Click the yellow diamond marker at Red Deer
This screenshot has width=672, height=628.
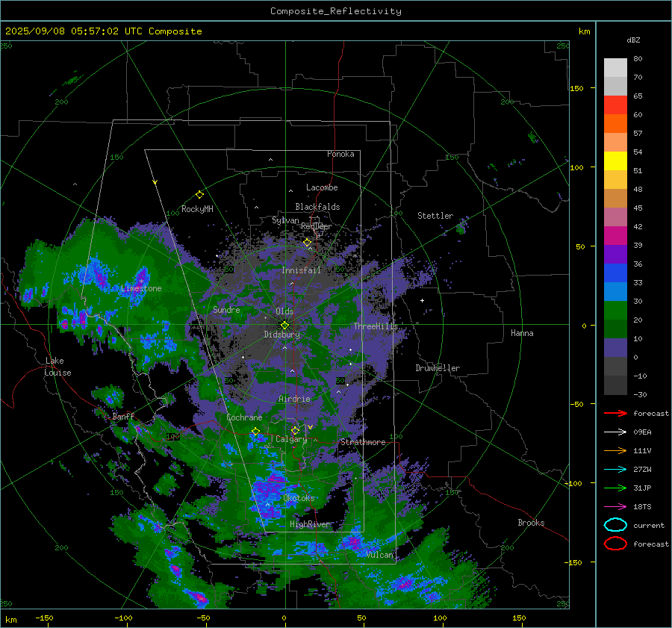click(x=307, y=243)
